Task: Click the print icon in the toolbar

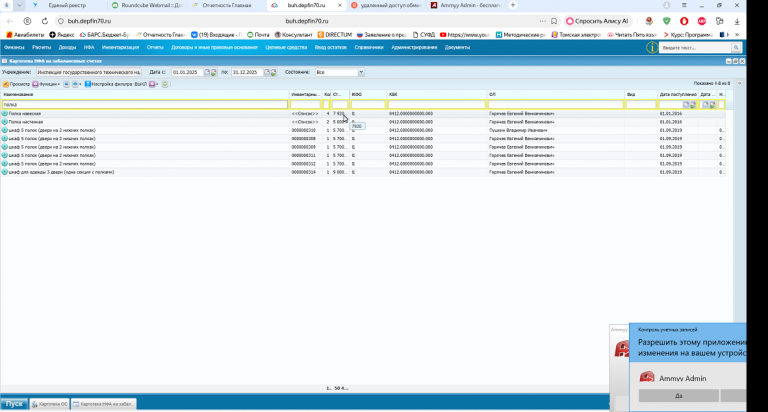Action: pyautogui.click(x=75, y=84)
